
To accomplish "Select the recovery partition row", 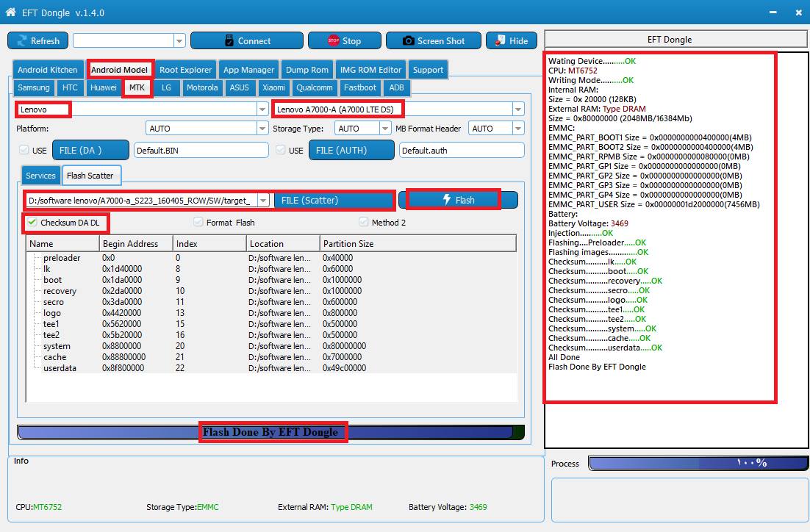I will (271, 291).
